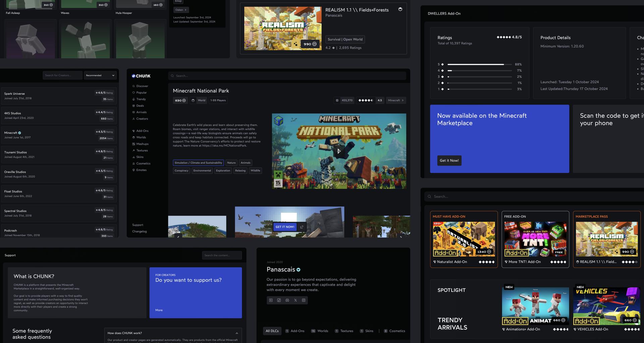Click the world icon on the REALISM 1.1 card
This screenshot has height=343, width=644.
(x=400, y=9)
